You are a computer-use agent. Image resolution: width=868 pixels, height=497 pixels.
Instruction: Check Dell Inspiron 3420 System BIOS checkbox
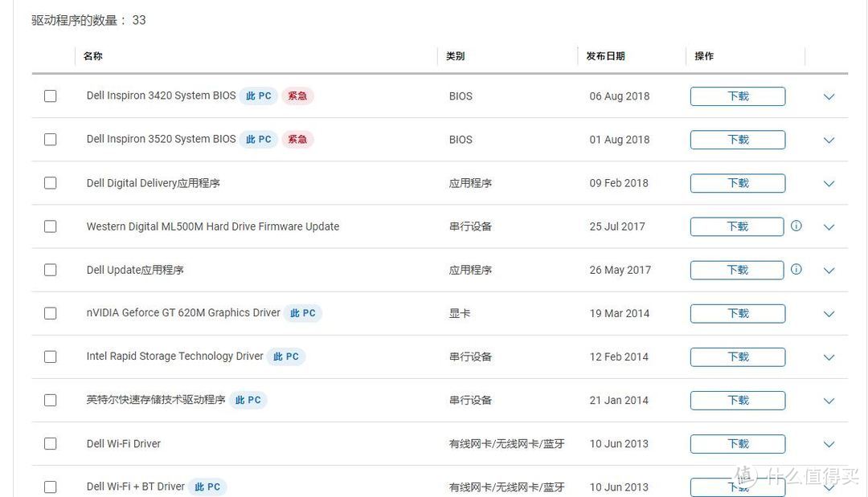coord(51,96)
